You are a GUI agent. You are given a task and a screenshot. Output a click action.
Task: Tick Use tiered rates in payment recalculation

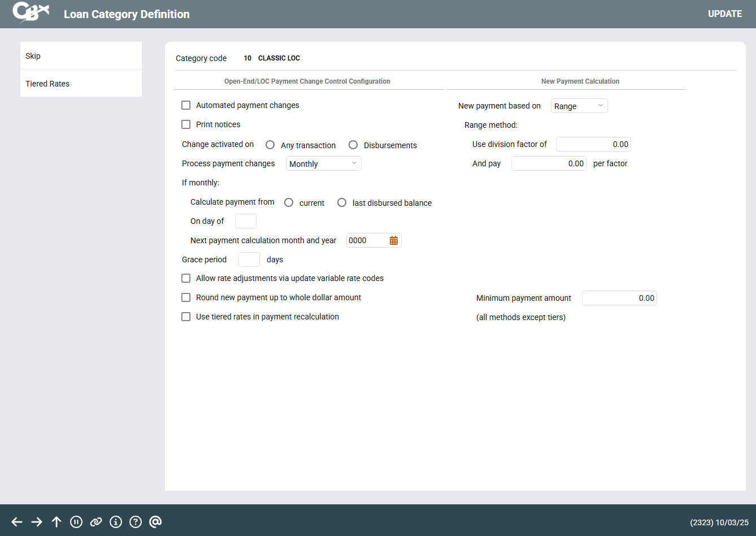pos(186,317)
